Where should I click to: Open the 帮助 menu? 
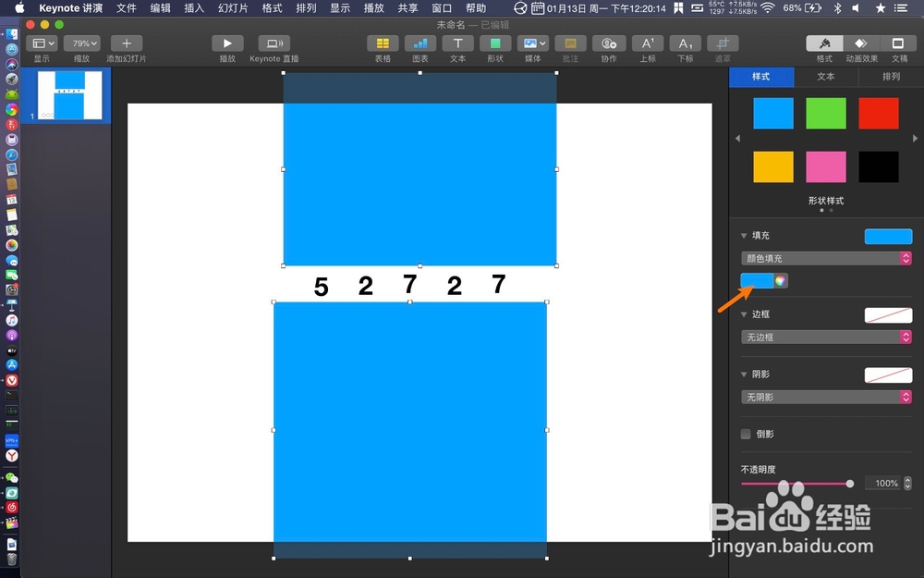pos(476,8)
